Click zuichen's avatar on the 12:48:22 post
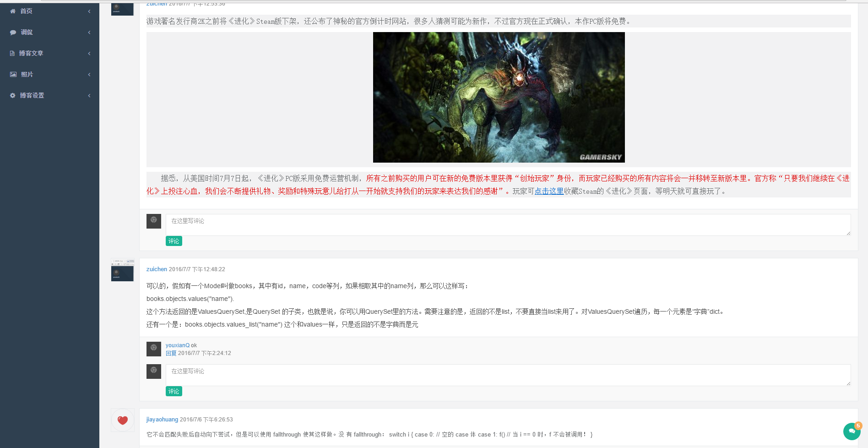This screenshot has width=868, height=448. point(122,270)
